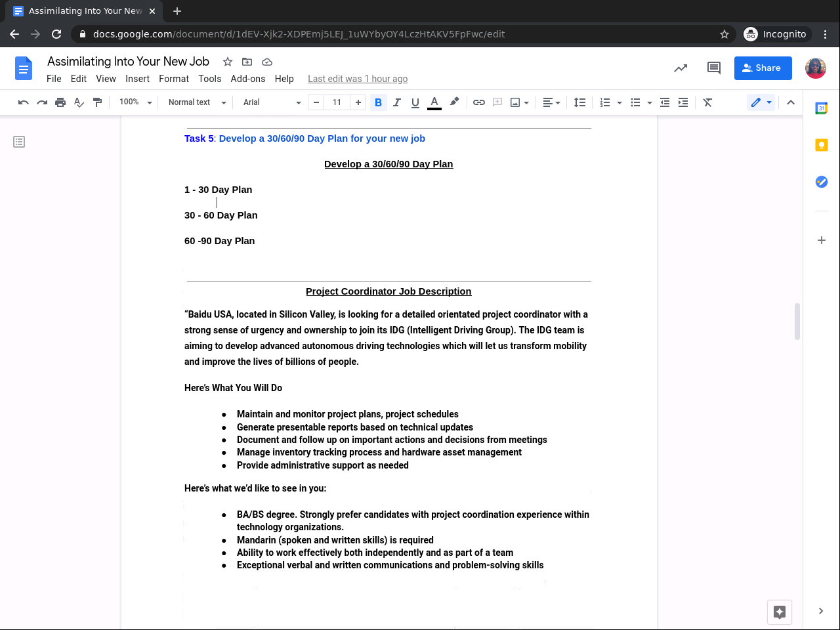Expand bulleted list style options
840x630 pixels.
tap(650, 102)
